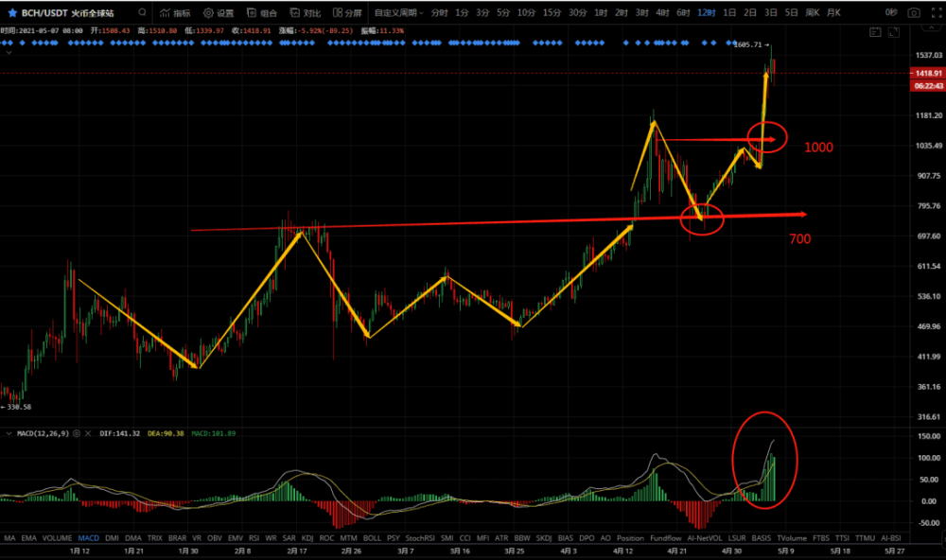The width and height of the screenshot is (946, 560).
Task: Switch to the SAR indicator
Action: click(289, 537)
